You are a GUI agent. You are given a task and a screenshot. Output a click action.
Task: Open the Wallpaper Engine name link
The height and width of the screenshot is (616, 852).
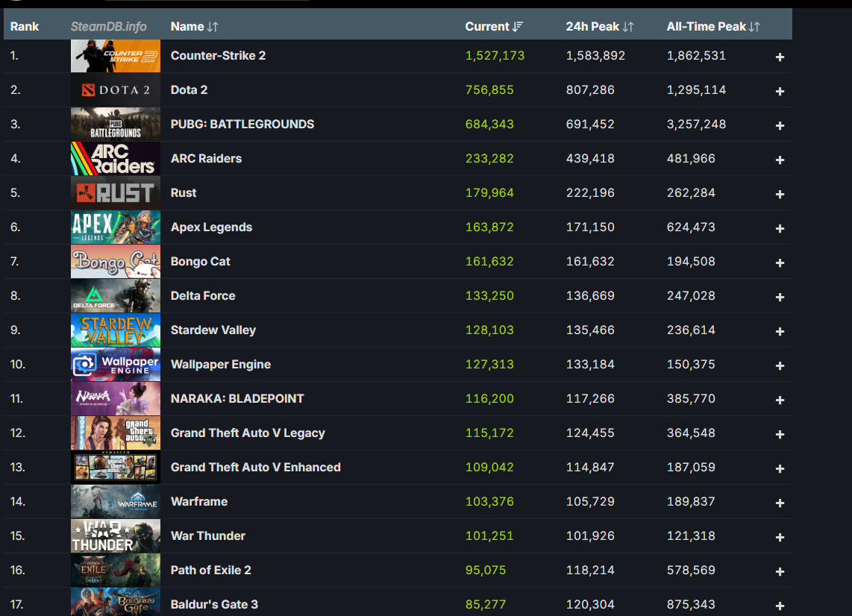coord(221,364)
